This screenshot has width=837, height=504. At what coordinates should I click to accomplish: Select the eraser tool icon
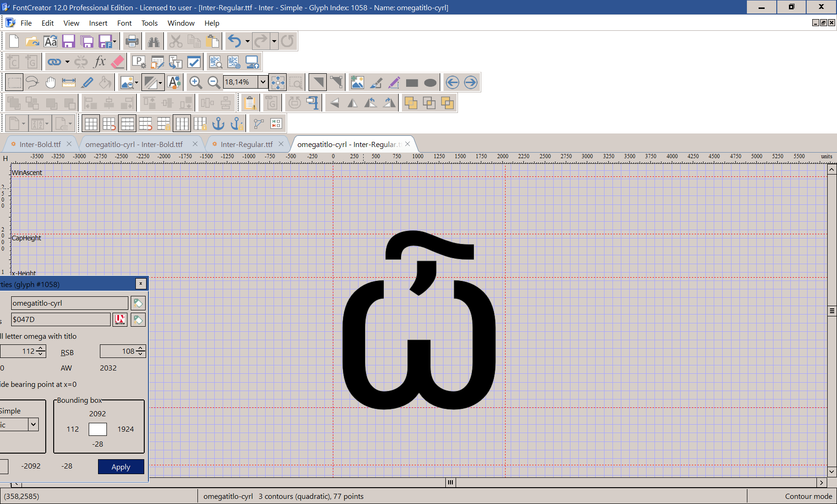click(118, 62)
